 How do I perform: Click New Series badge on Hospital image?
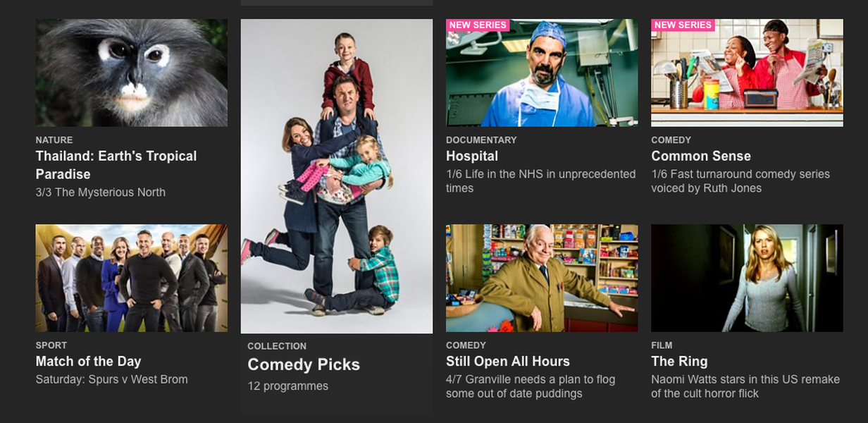pos(478,25)
